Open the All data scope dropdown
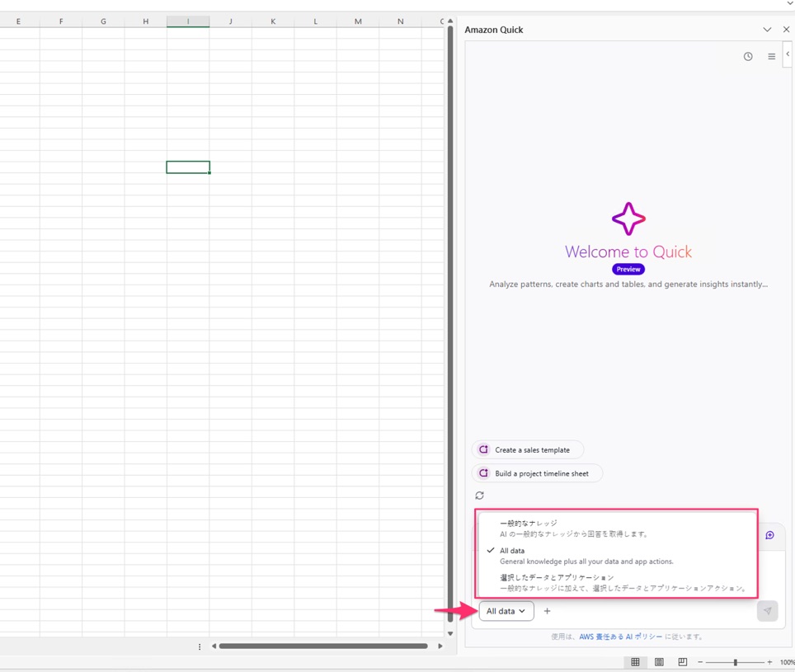Screen dimensions: 795x672 (x=506, y=611)
